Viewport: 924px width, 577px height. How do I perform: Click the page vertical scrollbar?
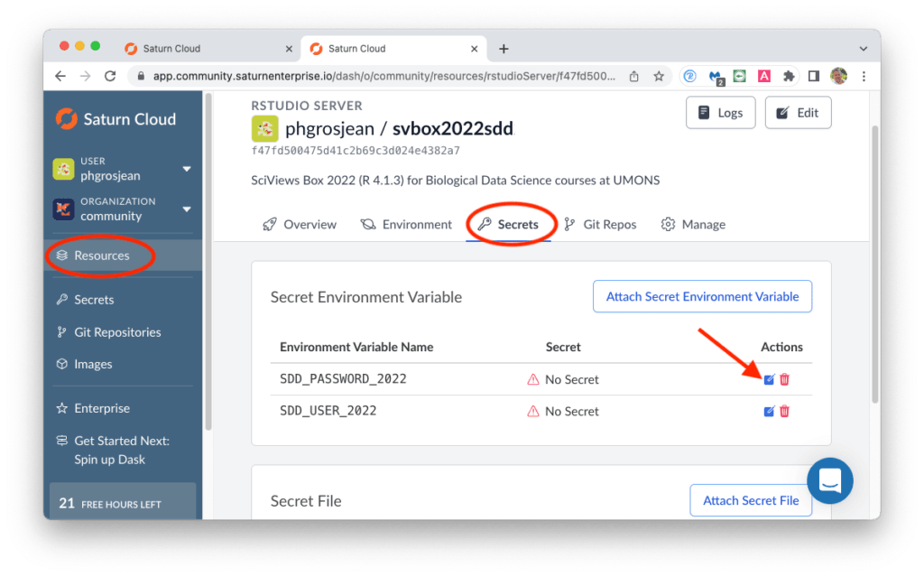tap(875, 265)
